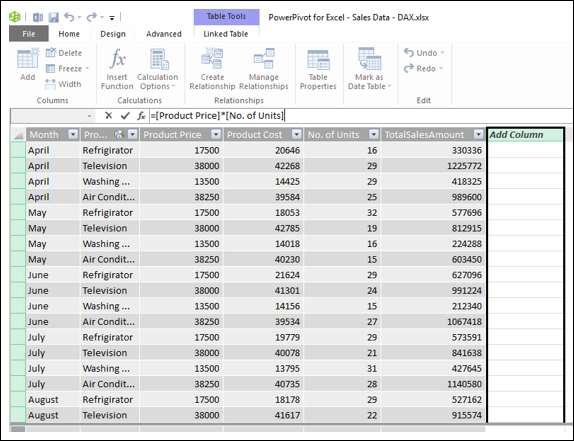574x441 pixels.
Task: Open the Month column filter dropdown
Action: pos(73,134)
